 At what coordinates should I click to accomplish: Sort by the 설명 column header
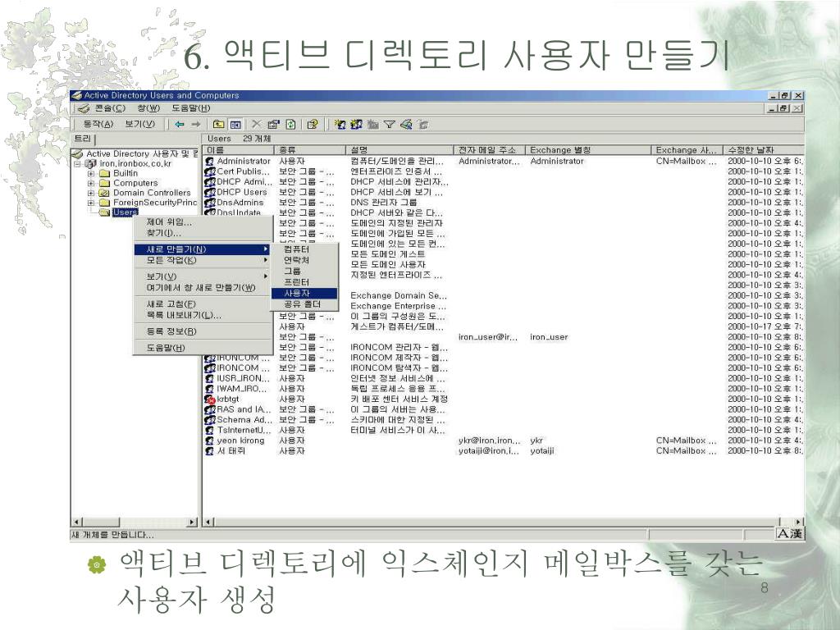point(399,150)
